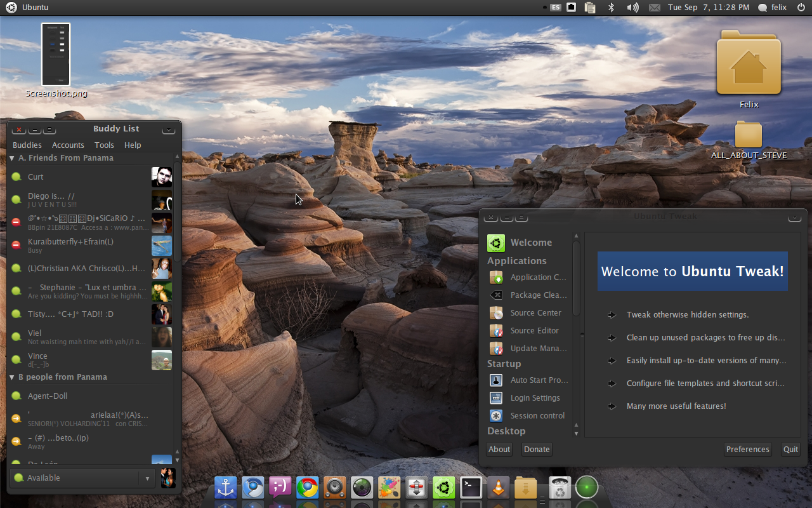
Task: Open the anchor Docky icon in the dock
Action: 225,488
